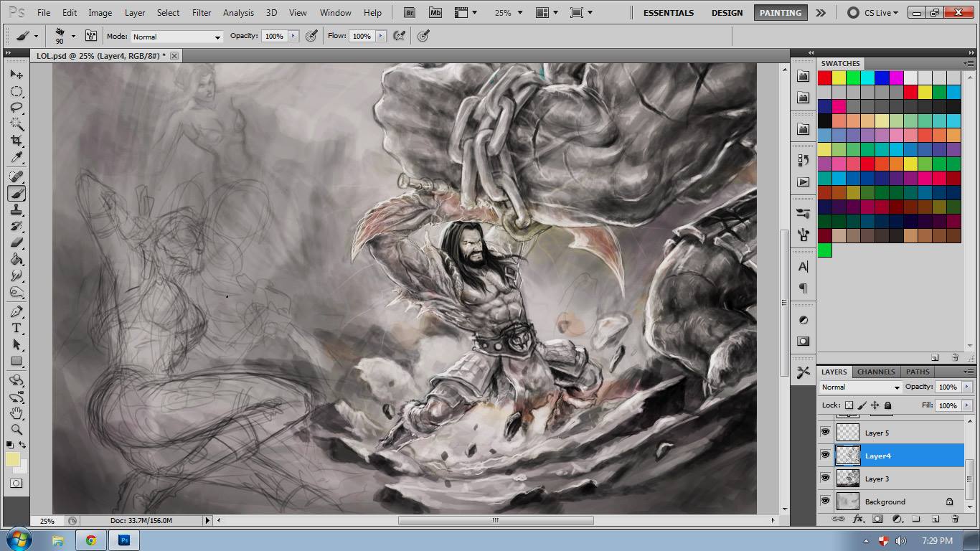
Task: Expand the additional workspaces chevron
Action: click(821, 13)
